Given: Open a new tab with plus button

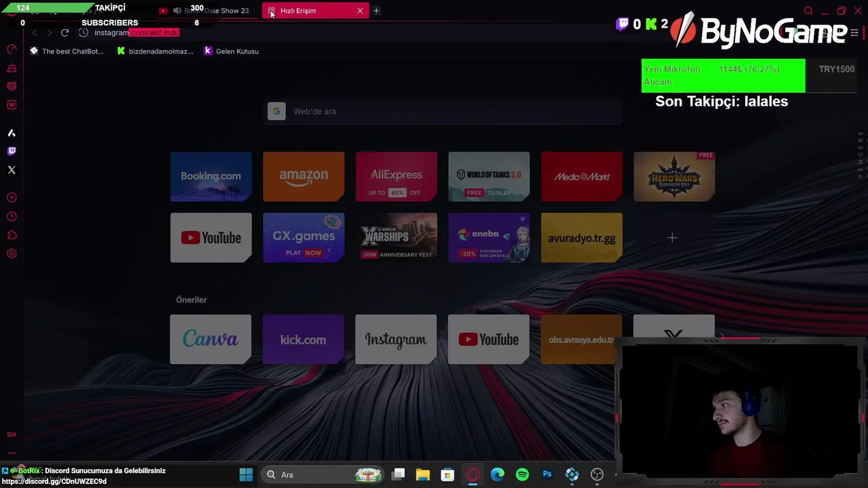Looking at the screenshot, I should (376, 11).
